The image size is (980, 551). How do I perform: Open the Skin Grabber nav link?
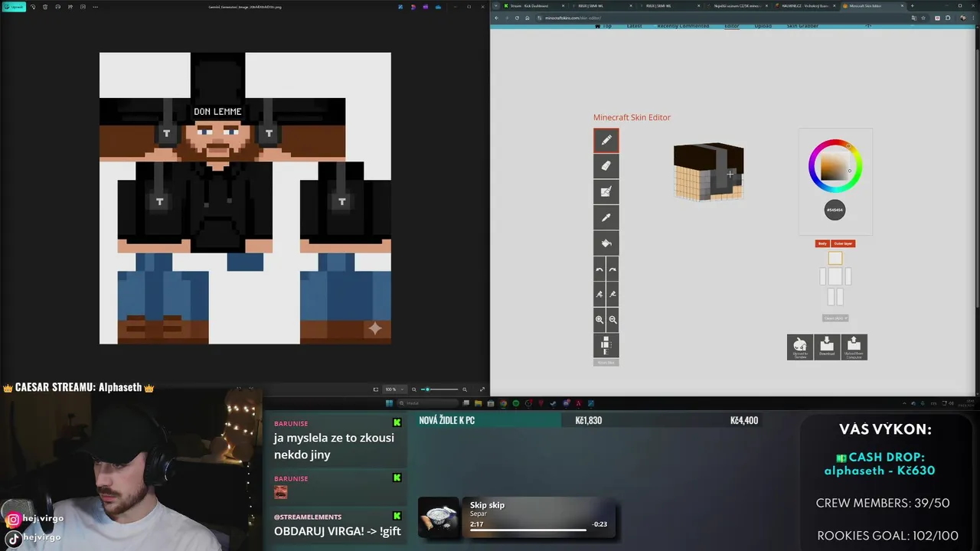(802, 26)
